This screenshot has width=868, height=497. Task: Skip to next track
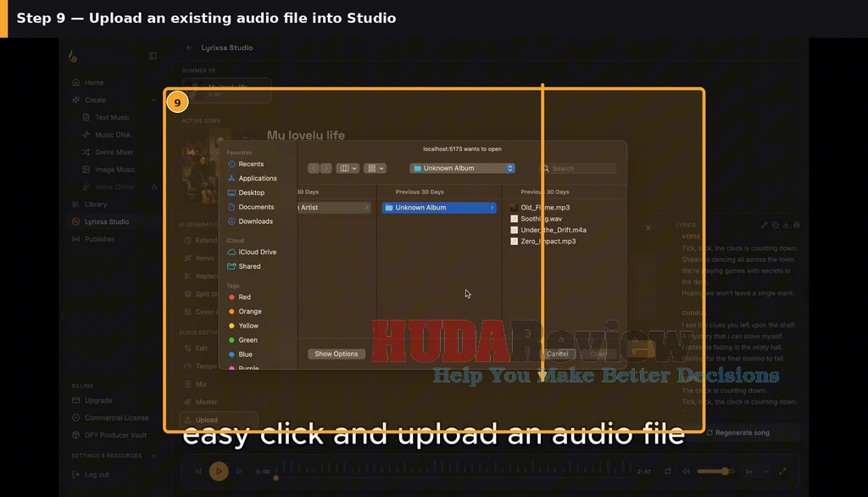point(239,472)
